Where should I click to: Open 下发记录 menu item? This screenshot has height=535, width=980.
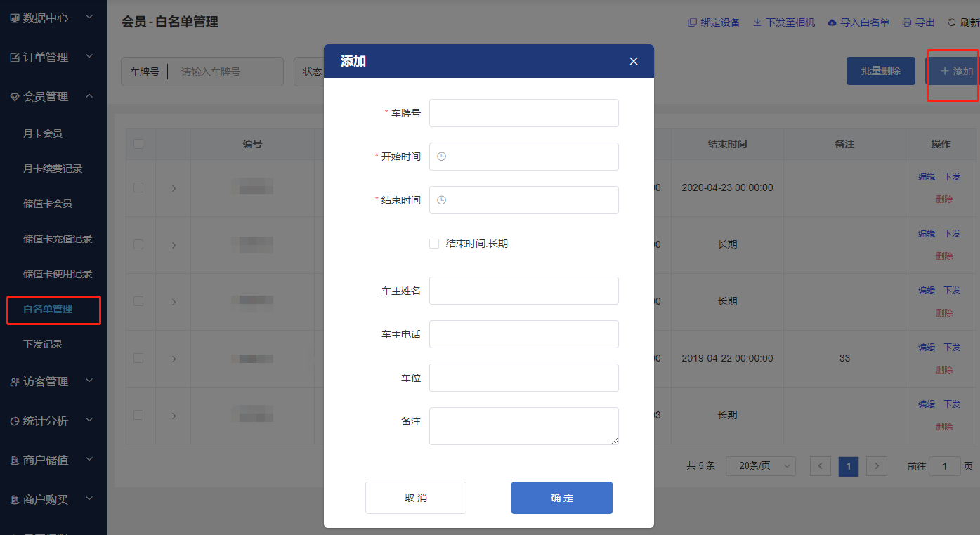pos(43,344)
